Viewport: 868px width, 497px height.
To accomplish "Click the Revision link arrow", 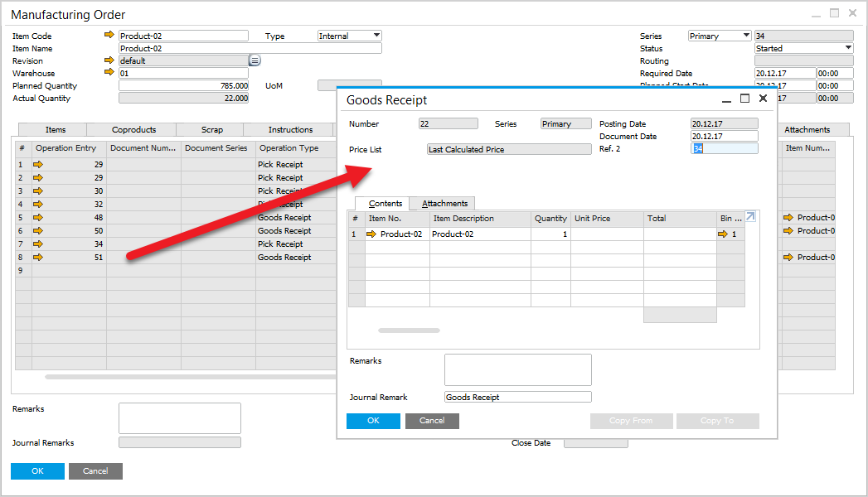I will click(109, 60).
